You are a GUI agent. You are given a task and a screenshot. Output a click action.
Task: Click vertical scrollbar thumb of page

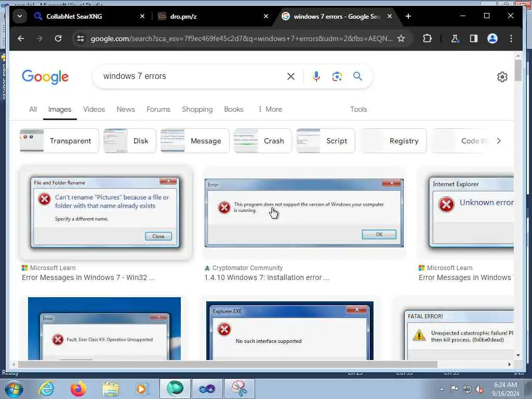pos(518,70)
